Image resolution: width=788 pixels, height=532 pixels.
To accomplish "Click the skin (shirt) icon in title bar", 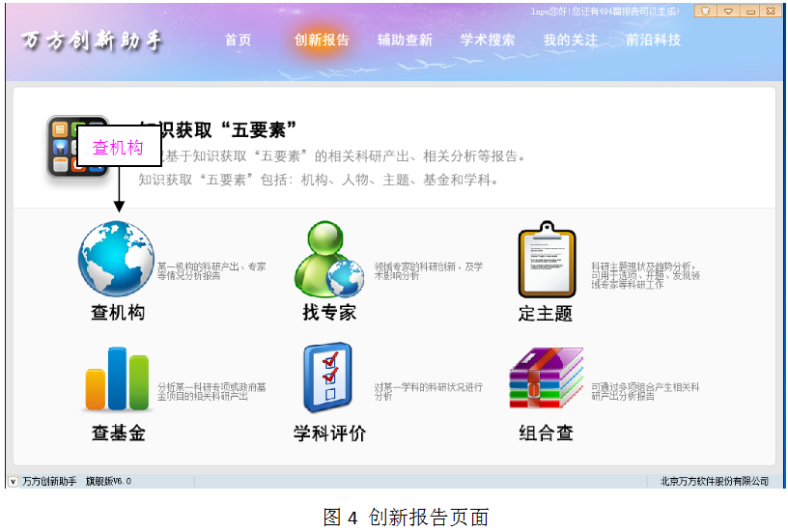I will click(705, 11).
